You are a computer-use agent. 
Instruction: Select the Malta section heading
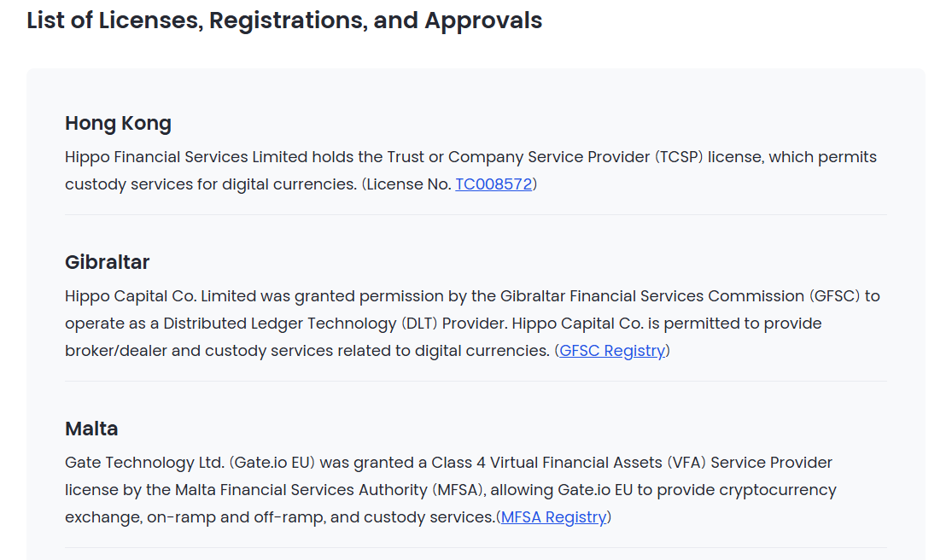(x=91, y=429)
